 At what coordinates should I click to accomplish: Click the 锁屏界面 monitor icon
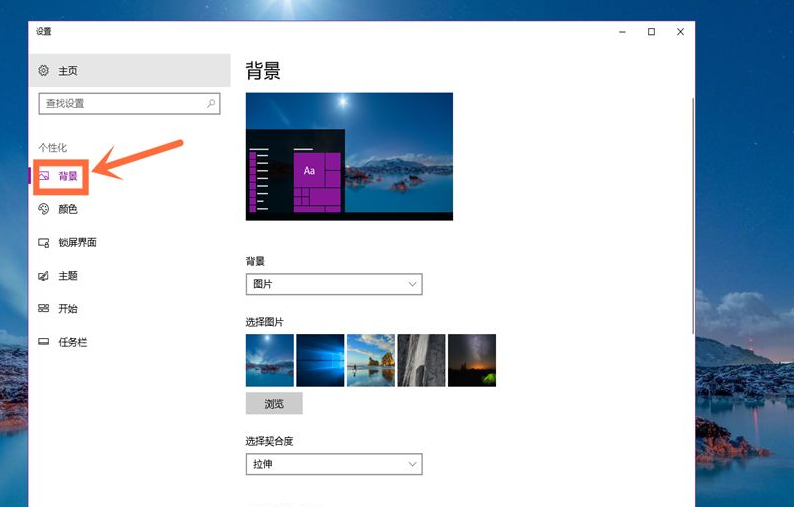point(44,242)
